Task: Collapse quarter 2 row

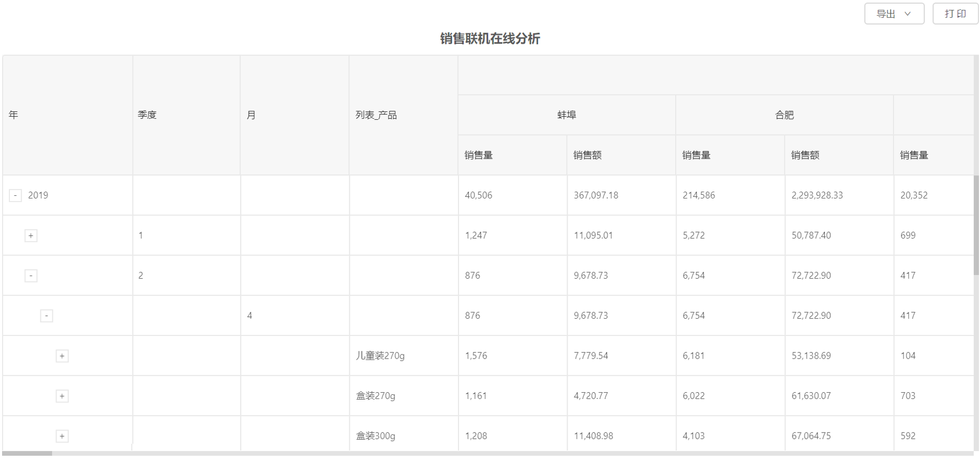Action: pos(31,276)
